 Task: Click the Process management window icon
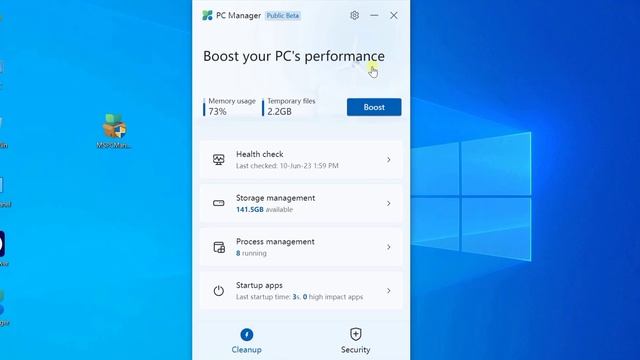[219, 247]
